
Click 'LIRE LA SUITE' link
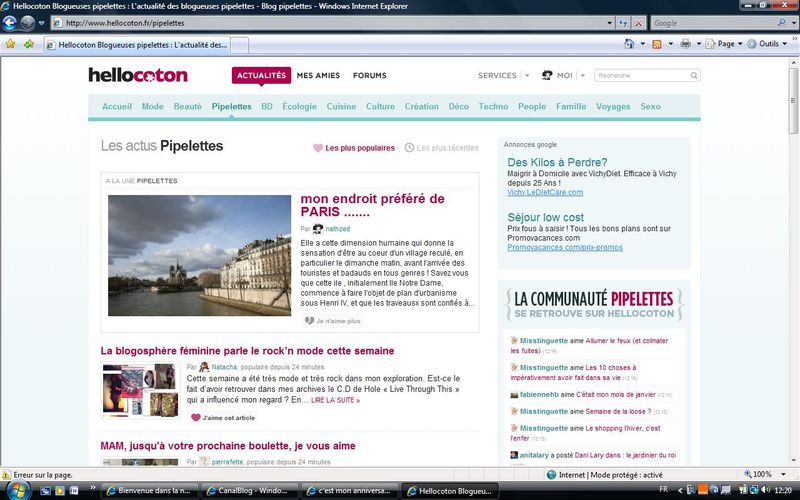[335, 400]
